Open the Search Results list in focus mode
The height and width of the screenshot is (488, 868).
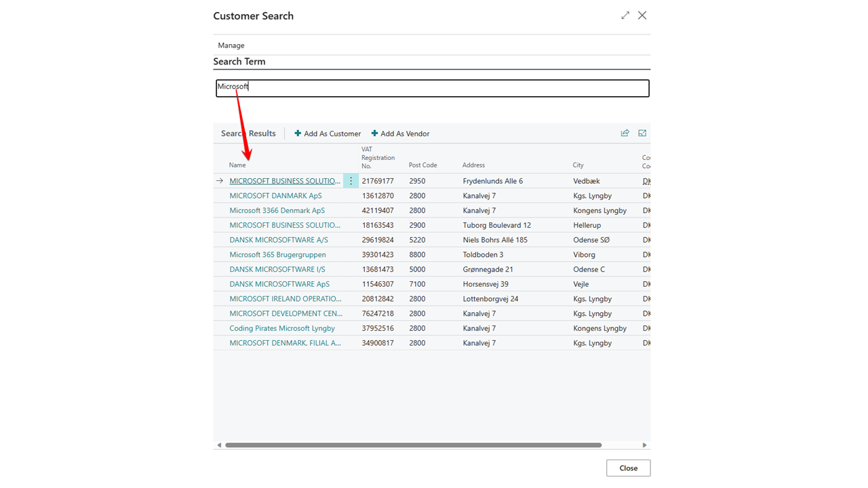pyautogui.click(x=642, y=134)
